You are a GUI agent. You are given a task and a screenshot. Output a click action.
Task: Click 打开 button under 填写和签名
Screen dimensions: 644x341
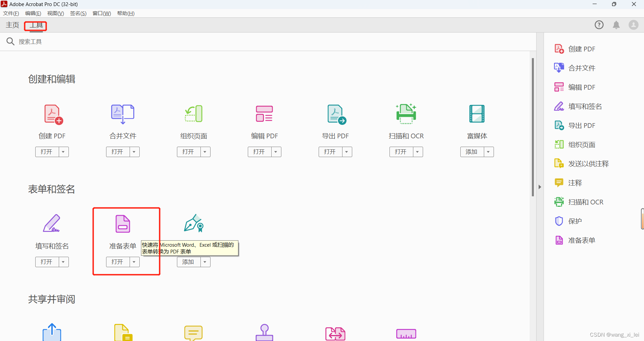47,262
